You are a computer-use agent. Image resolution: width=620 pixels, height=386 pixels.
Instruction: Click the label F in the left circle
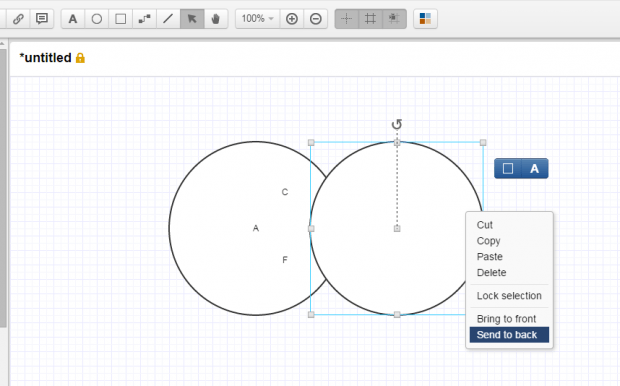coord(285,260)
